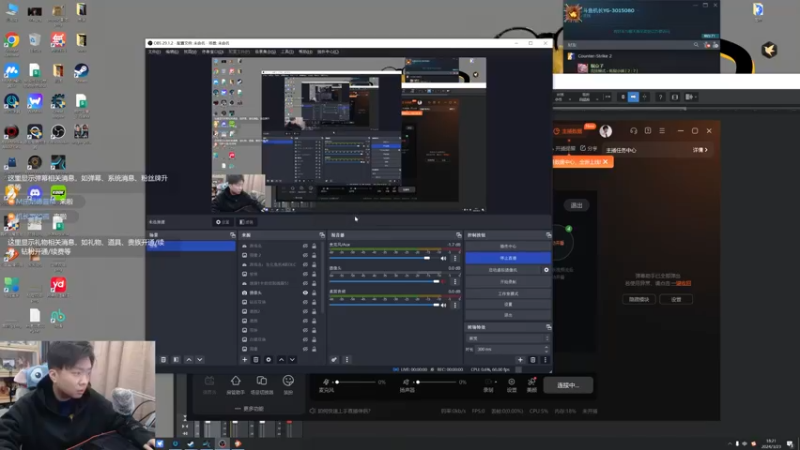Image resolution: width=800 pixels, height=450 pixels.
Task: Move scene up arrow in Scenes toolbar
Action: pos(189,360)
